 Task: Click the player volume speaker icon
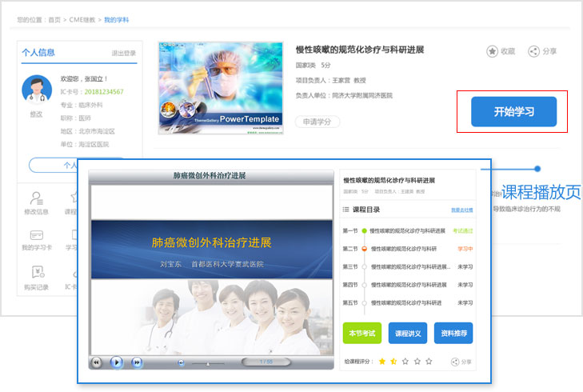point(181,362)
